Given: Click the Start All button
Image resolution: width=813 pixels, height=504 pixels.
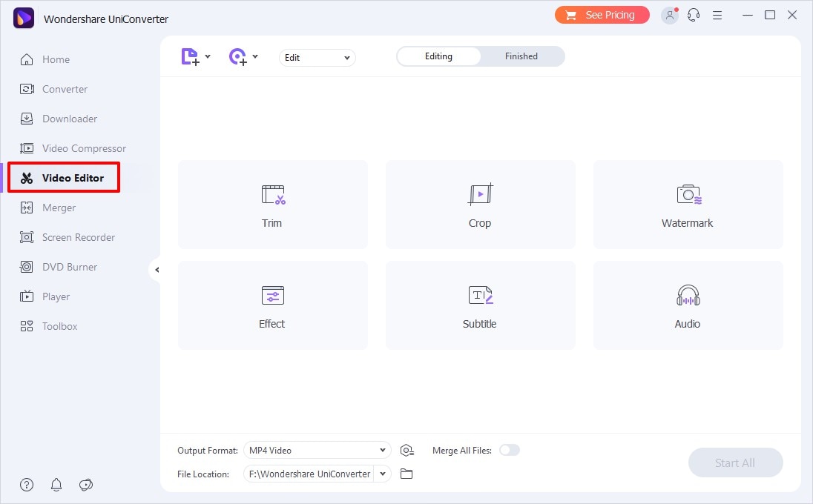Looking at the screenshot, I should click(x=735, y=462).
